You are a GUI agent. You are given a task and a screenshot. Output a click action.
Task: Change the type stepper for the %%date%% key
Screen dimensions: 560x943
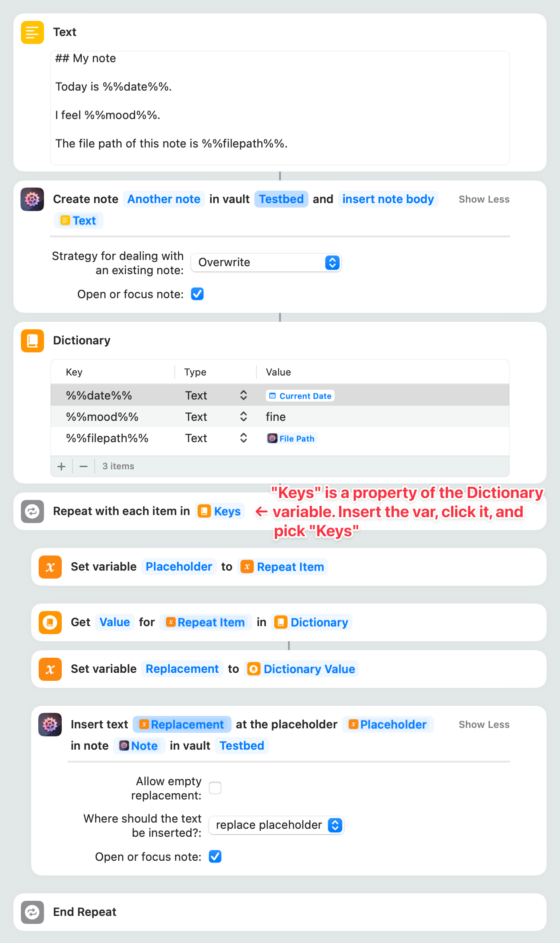[x=244, y=396]
